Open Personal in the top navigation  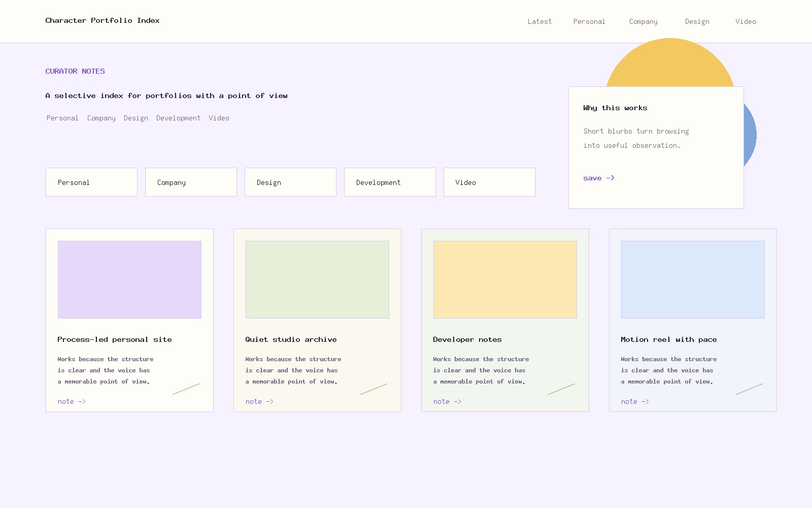pyautogui.click(x=589, y=21)
